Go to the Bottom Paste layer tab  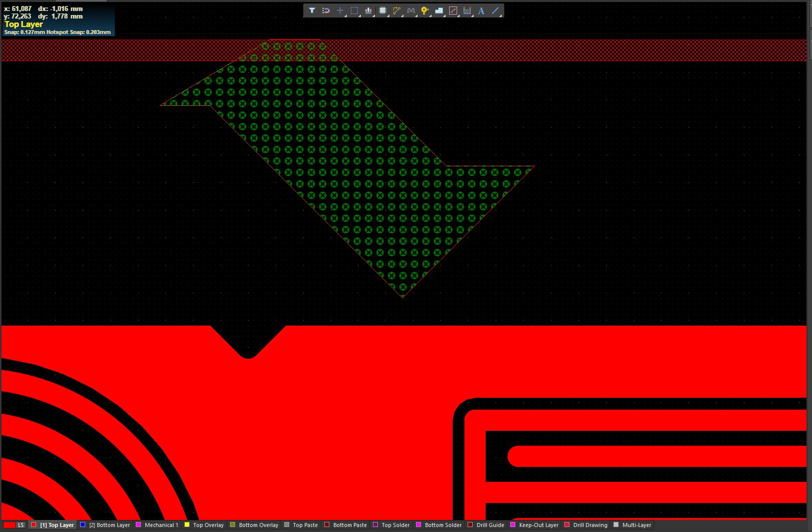coord(346,525)
